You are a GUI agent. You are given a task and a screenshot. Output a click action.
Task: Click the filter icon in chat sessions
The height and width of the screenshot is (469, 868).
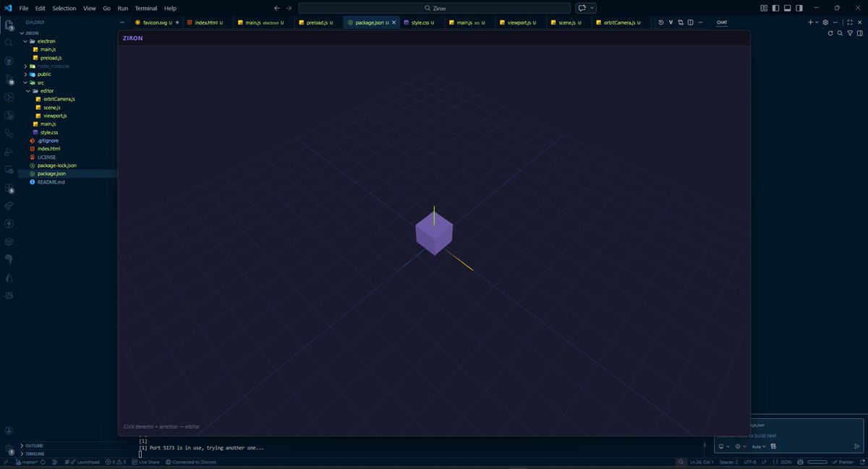(x=850, y=33)
